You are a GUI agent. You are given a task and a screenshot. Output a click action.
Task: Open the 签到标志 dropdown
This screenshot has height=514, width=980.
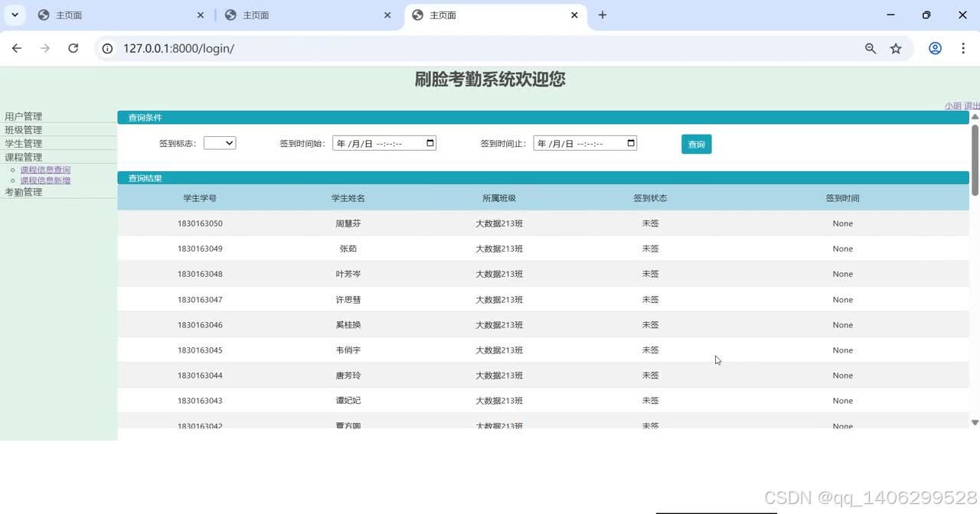point(220,142)
